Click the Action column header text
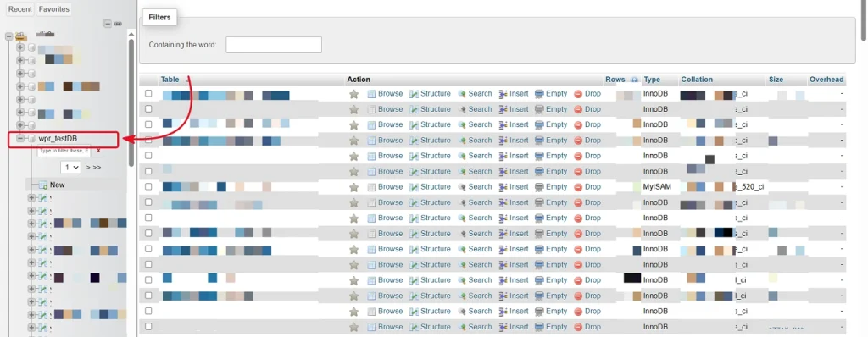 (x=359, y=80)
